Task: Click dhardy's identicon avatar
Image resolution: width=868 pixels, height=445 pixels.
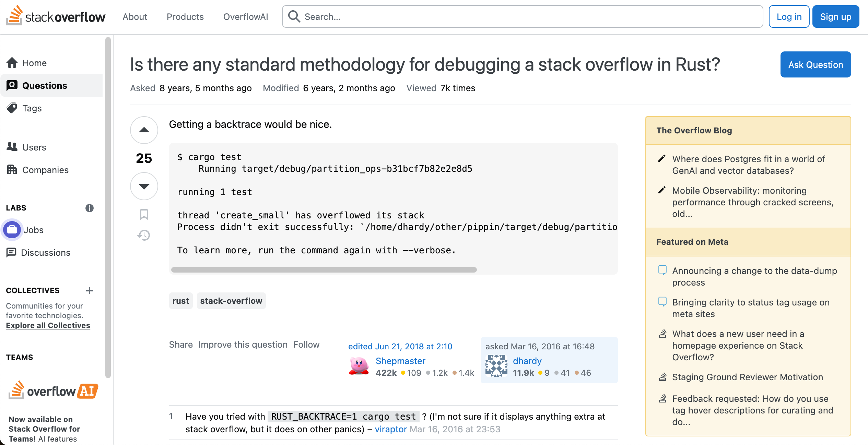Action: point(496,366)
